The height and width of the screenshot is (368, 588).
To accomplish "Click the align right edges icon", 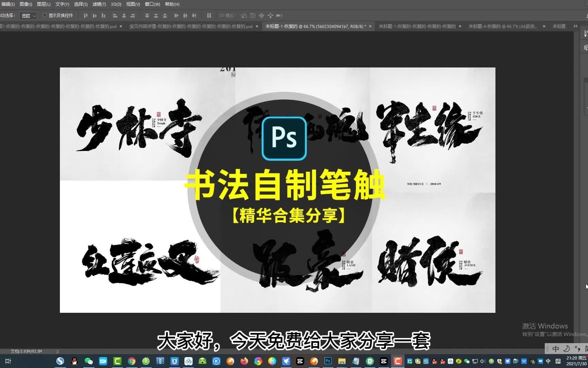I will click(x=133, y=15).
